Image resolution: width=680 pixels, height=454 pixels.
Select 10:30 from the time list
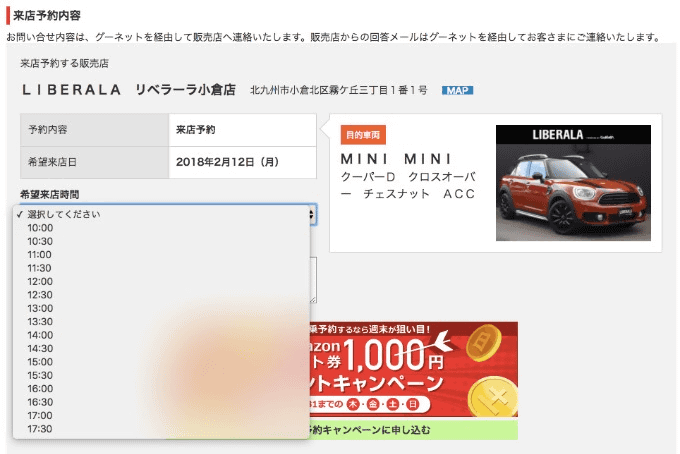161,241
